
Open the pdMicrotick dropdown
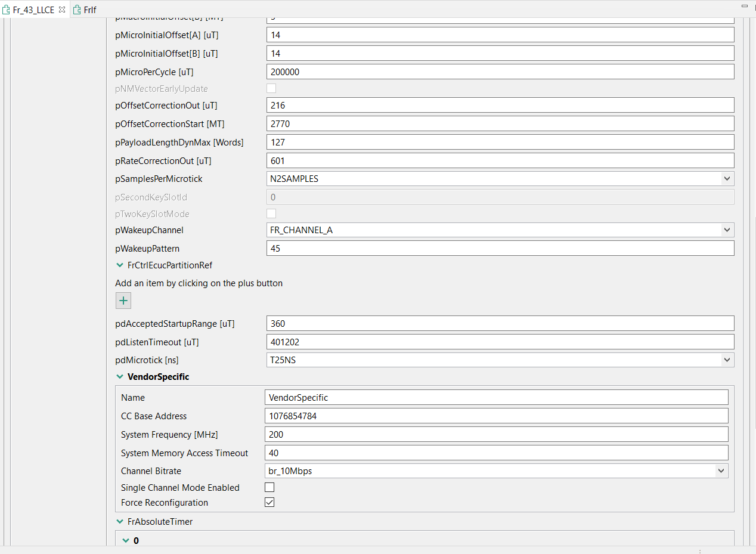pyautogui.click(x=726, y=360)
